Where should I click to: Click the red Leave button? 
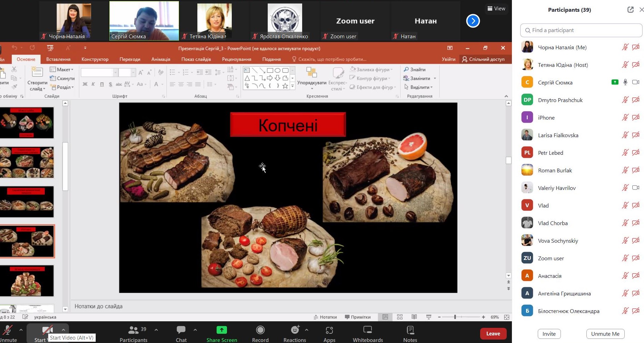point(493,333)
